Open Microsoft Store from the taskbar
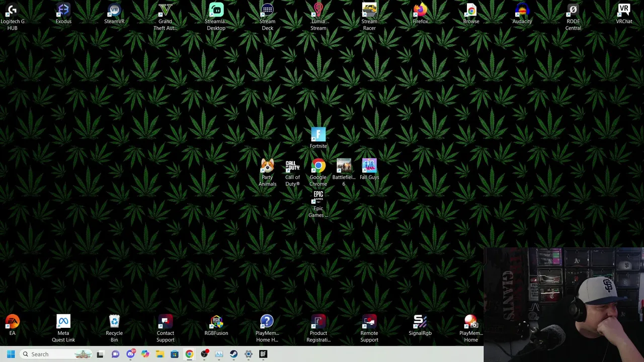The image size is (644, 362). pyautogui.click(x=175, y=354)
